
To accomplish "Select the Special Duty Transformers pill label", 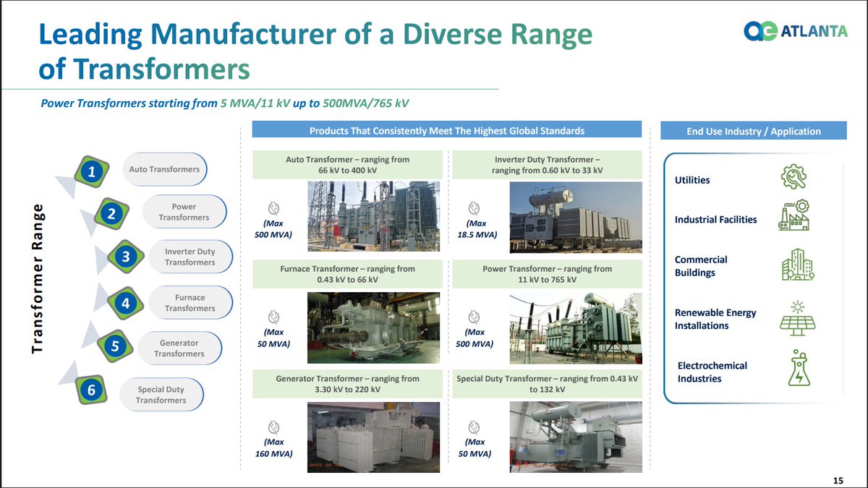I will [161, 395].
